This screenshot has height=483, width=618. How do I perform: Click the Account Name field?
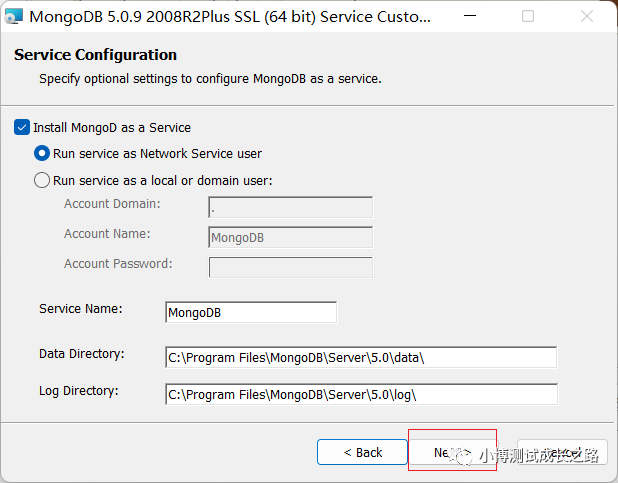click(x=290, y=237)
